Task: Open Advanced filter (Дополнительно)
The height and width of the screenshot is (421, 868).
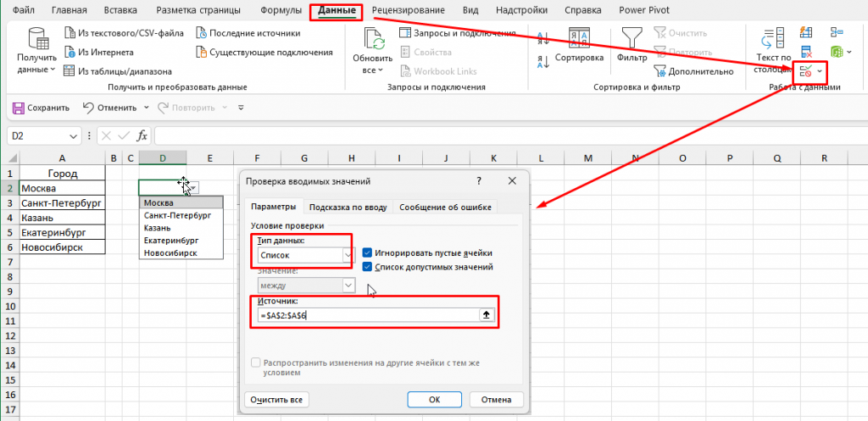Action: point(693,71)
